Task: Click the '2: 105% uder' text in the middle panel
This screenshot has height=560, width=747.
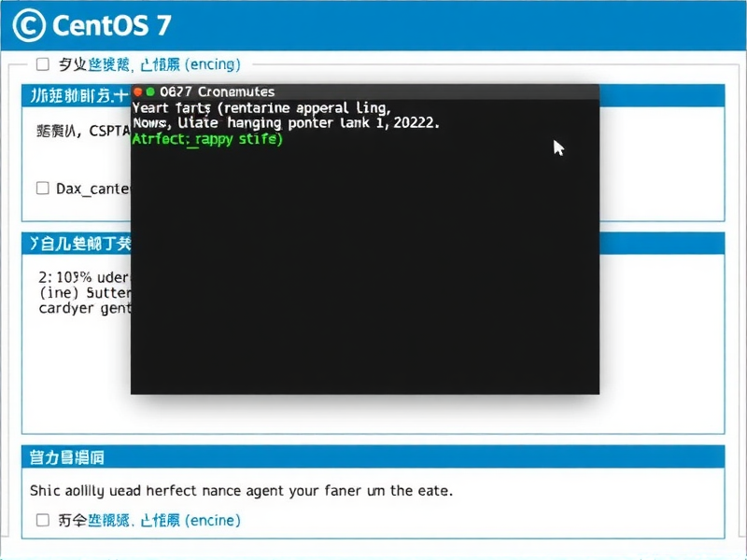Action: click(78, 276)
